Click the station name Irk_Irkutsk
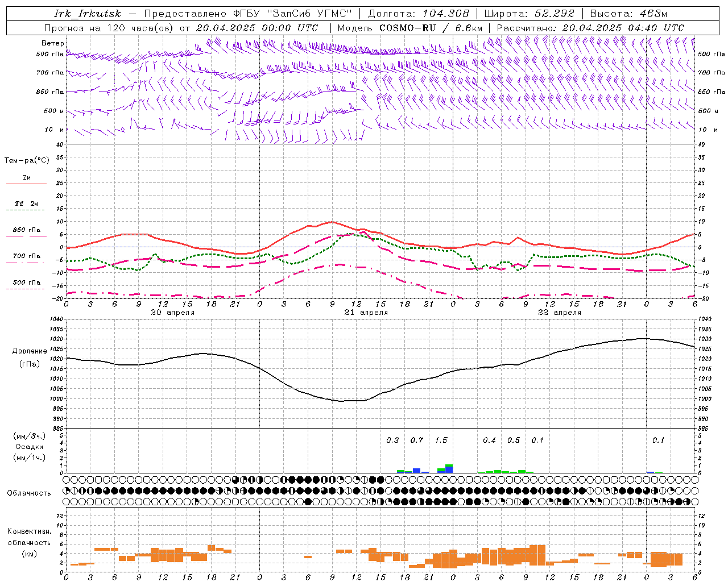The height and width of the screenshot is (582, 728). [x=88, y=14]
